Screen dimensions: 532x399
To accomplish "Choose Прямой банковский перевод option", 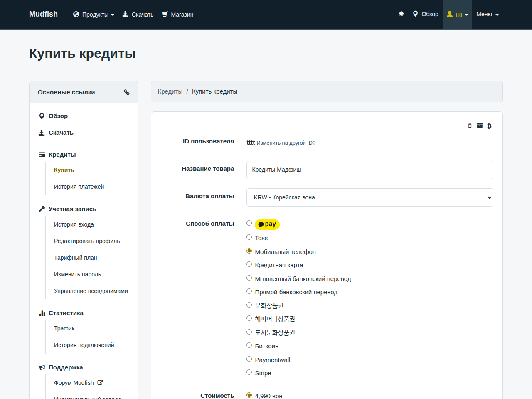I will pos(249,291).
